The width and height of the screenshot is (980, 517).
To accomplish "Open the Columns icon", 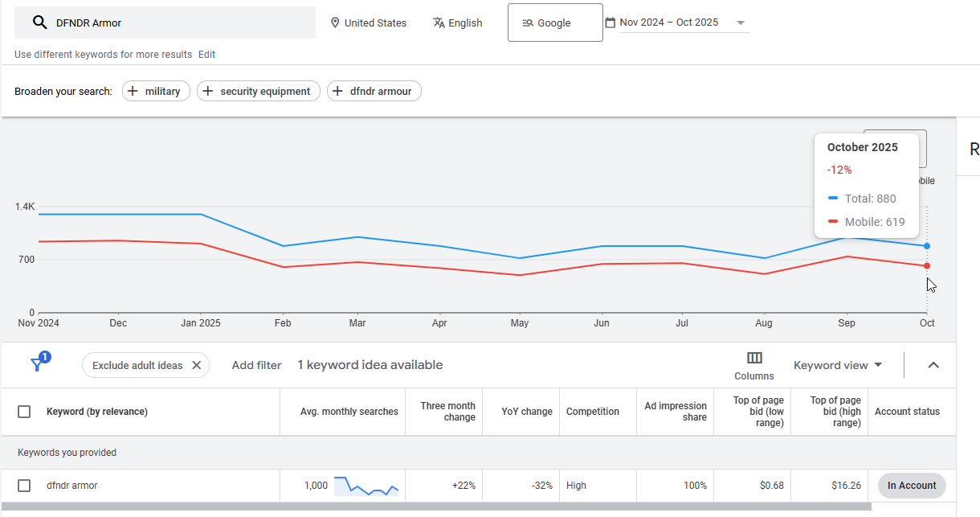I will coord(754,359).
